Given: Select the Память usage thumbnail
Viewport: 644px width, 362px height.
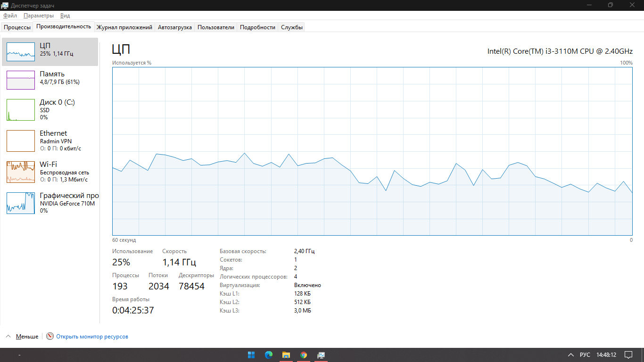Looking at the screenshot, I should pos(21,80).
